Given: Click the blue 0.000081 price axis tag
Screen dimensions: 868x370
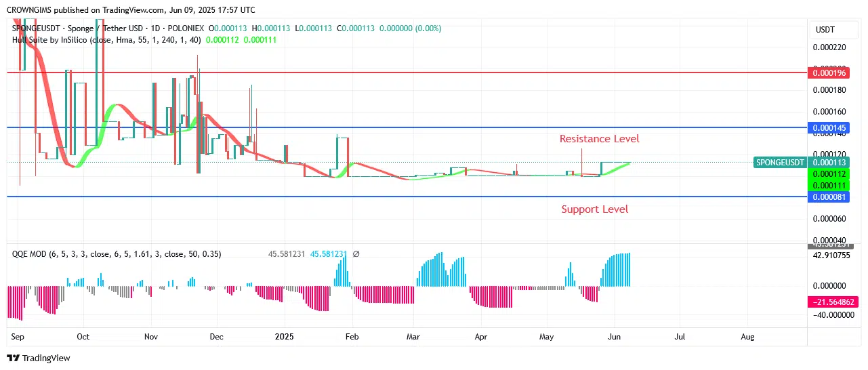Looking at the screenshot, I should pos(829,197).
